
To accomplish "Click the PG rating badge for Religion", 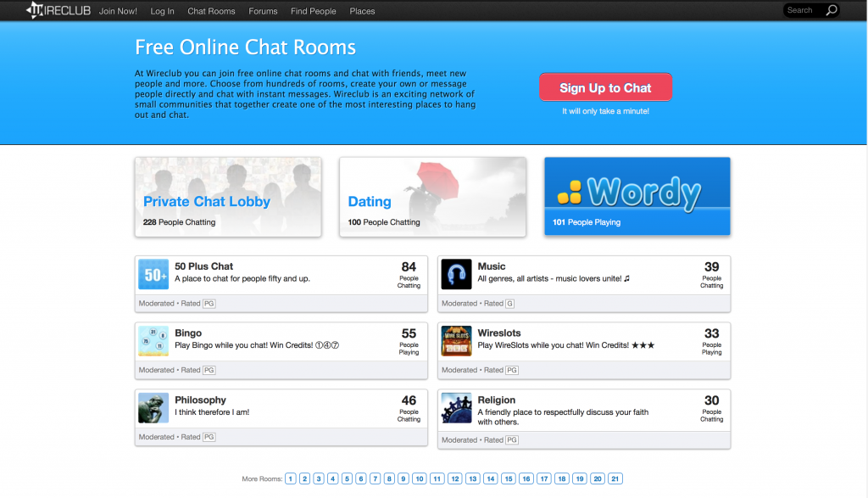I will (x=512, y=439).
